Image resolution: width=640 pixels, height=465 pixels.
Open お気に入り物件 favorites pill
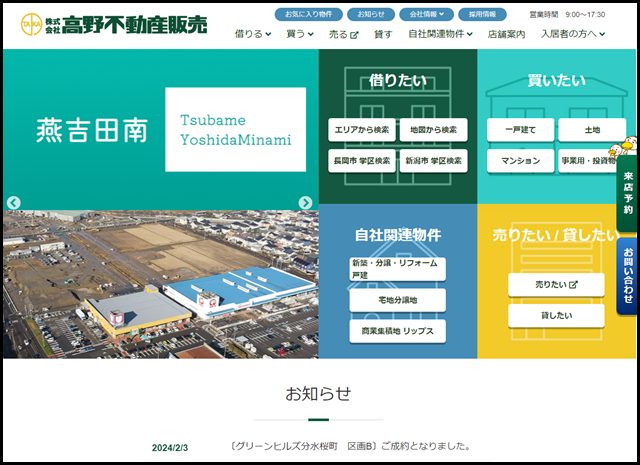click(309, 14)
